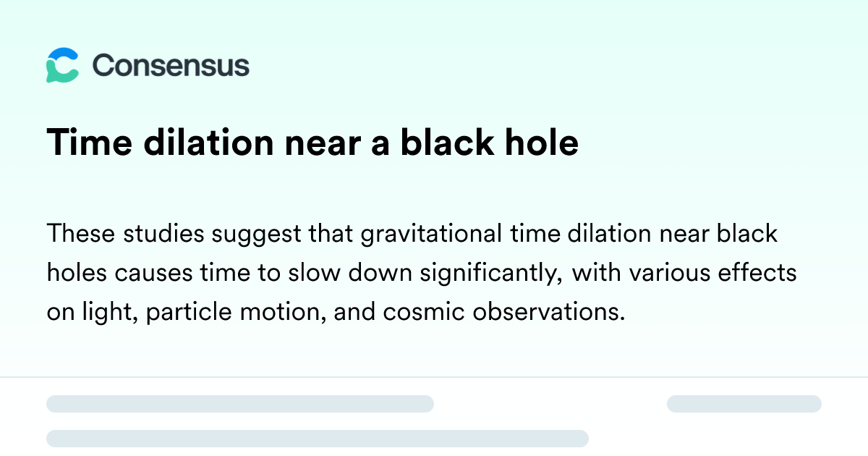Viewport: 868px width, 456px height.
Task: Select the line starting "on light, particle motion"
Action: (x=336, y=312)
